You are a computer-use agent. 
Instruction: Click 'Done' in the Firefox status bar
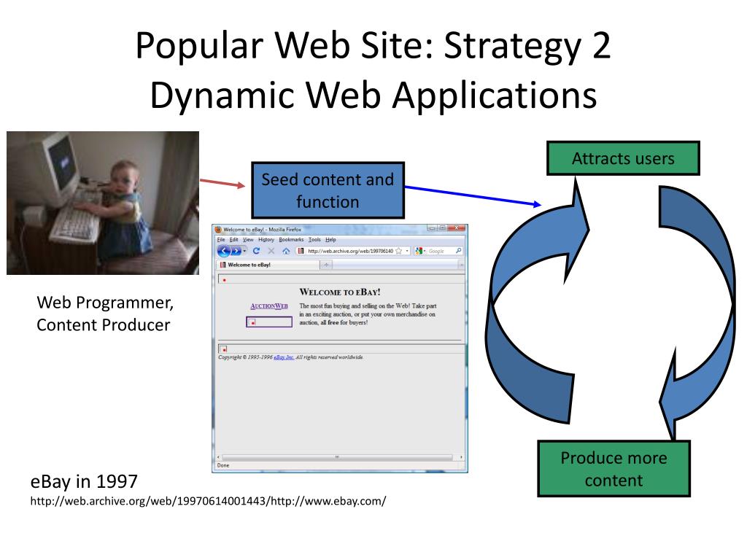click(223, 466)
